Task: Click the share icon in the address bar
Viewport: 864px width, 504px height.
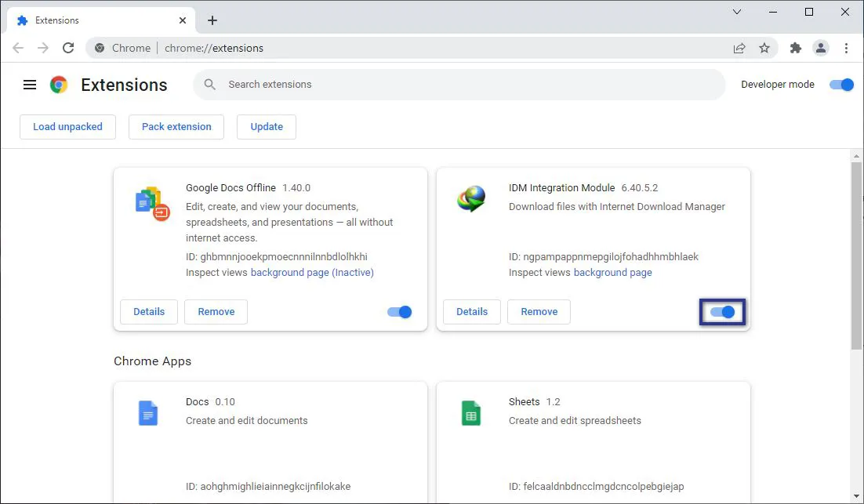Action: [x=739, y=48]
